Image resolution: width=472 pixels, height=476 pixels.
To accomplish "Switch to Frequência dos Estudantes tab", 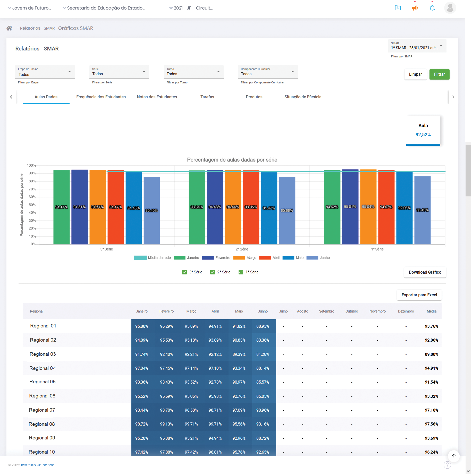I will pyautogui.click(x=101, y=97).
